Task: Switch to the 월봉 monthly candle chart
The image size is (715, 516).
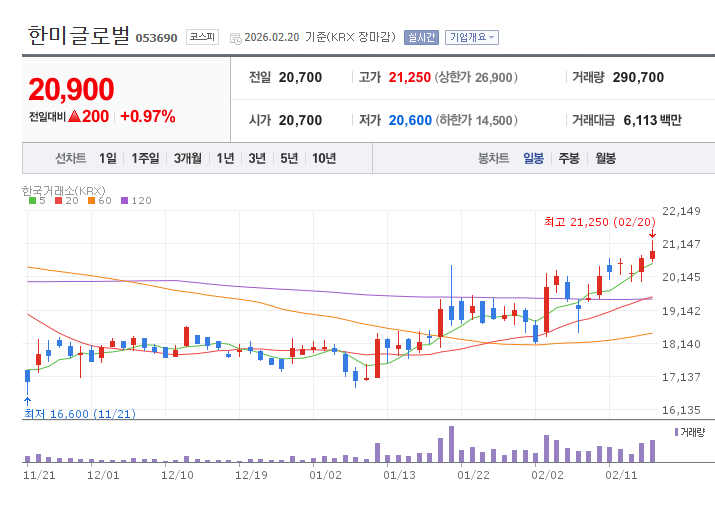Action: coord(605,158)
